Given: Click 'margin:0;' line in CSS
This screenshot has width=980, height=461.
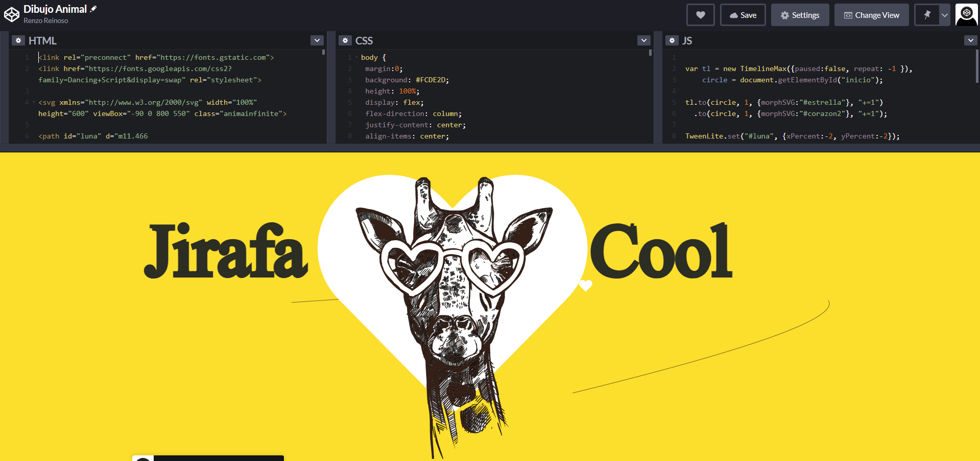Looking at the screenshot, I should 384,68.
